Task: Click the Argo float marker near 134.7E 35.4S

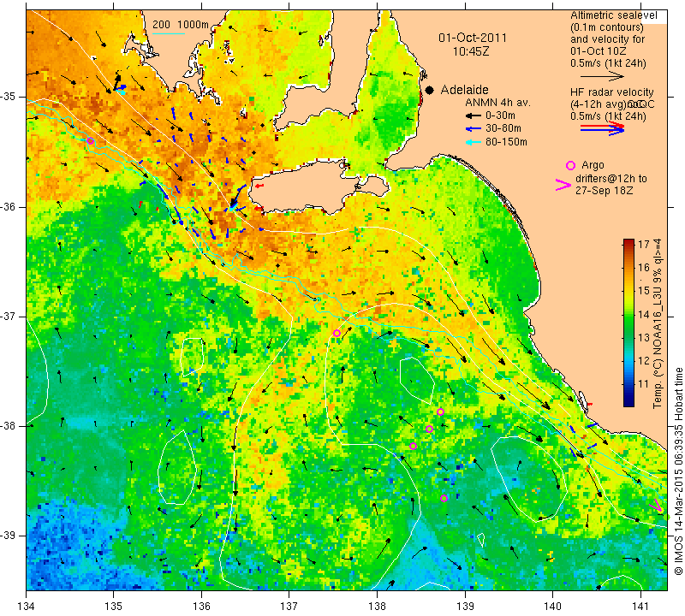Action: pos(90,140)
